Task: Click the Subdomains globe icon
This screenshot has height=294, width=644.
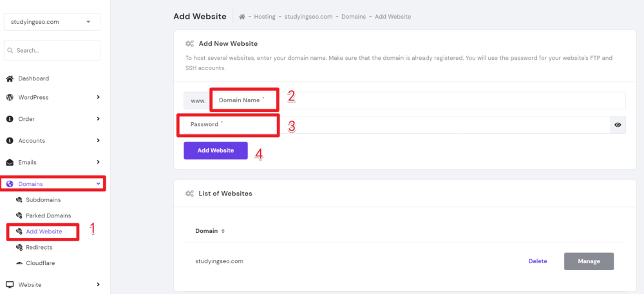Action: pos(19,200)
